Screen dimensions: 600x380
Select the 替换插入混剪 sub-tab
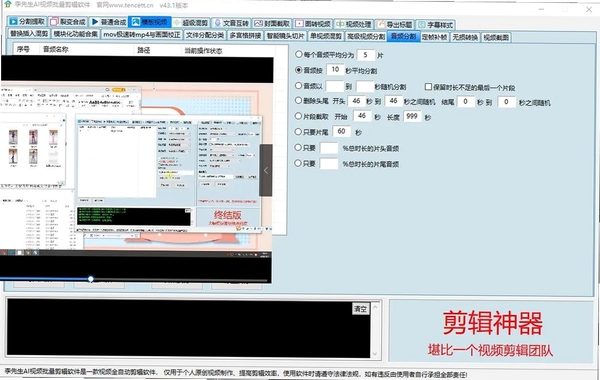coord(29,34)
